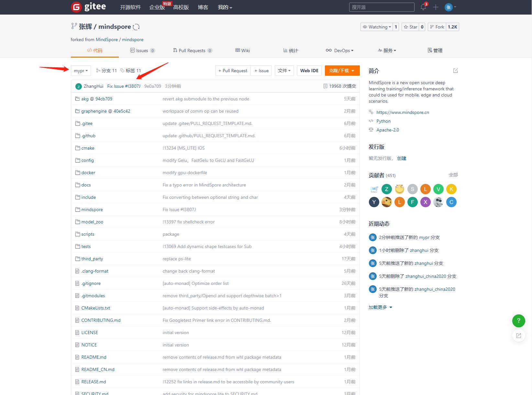
Task: Expand the 文件 dropdown button
Action: (284, 71)
